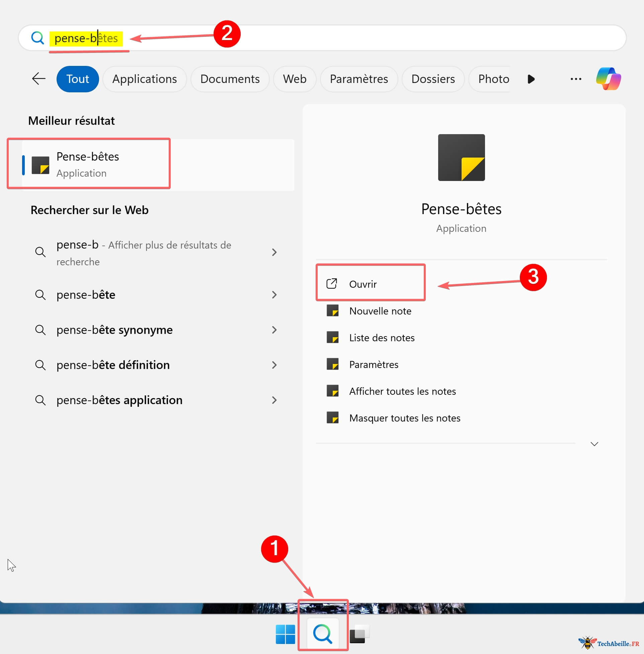This screenshot has height=654, width=644.
Task: Click the back arrow beside Tout
Action: [38, 79]
